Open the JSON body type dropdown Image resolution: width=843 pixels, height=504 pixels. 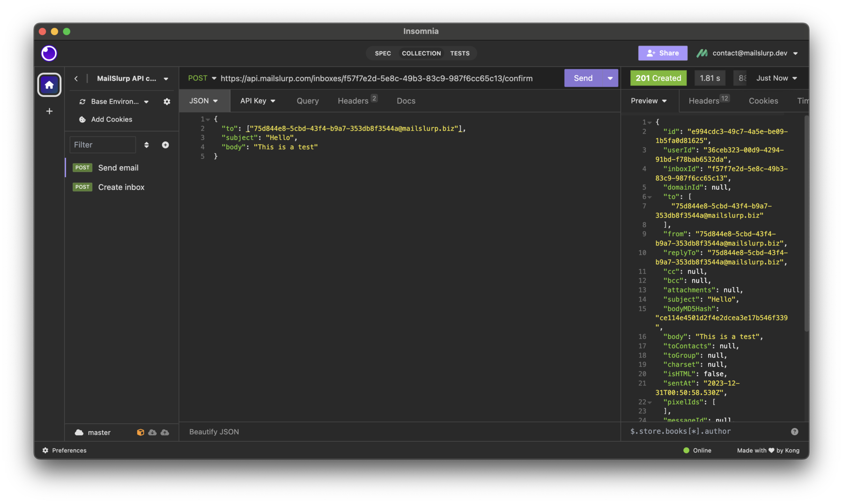point(204,101)
